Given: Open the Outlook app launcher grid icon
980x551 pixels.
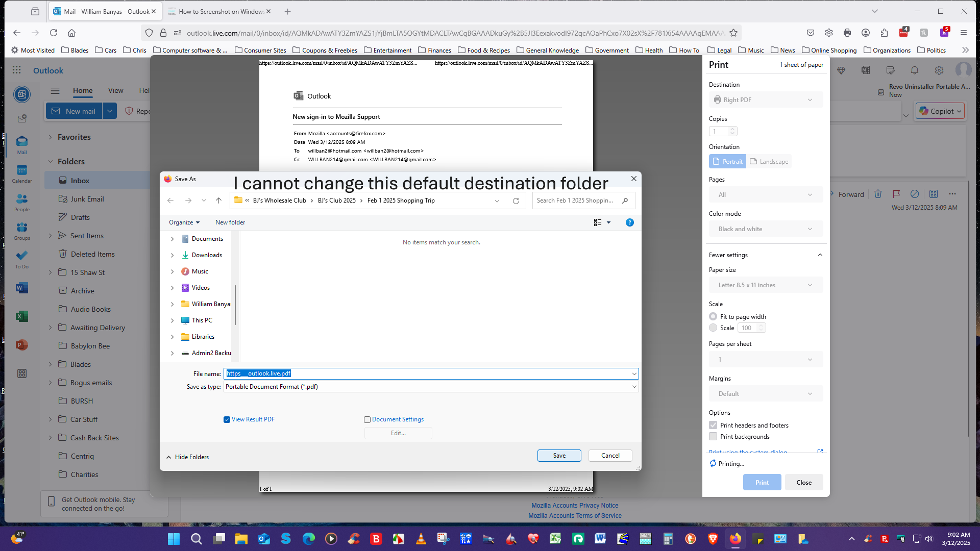Looking at the screenshot, I should (x=17, y=70).
